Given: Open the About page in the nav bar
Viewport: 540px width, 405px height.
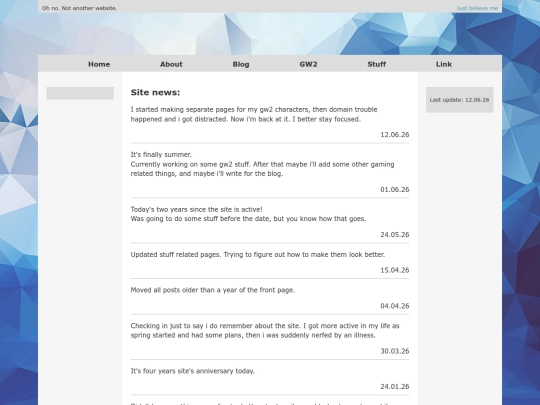Looking at the screenshot, I should tap(171, 64).
